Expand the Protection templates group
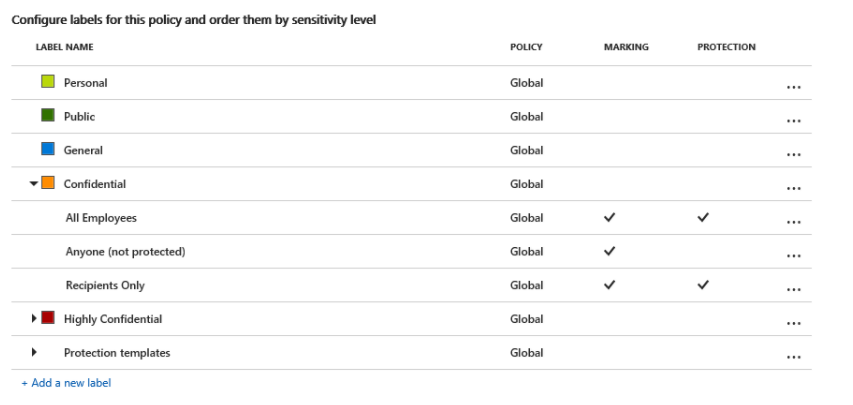Screen dimensions: 853x405 34,352
